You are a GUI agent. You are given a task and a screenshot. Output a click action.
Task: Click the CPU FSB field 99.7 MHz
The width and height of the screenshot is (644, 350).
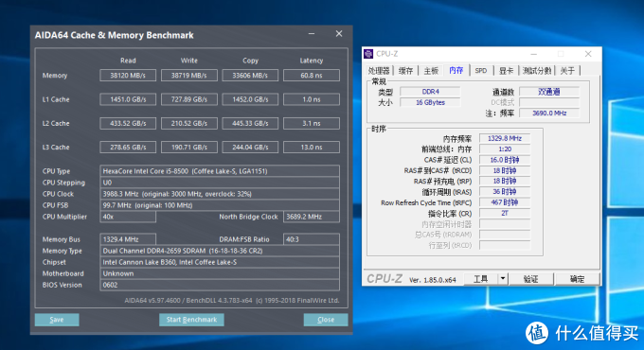(220, 205)
